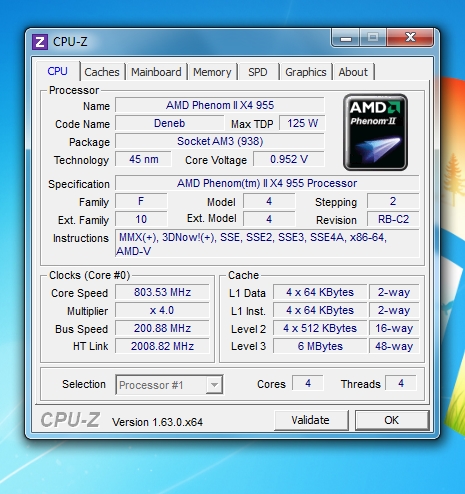Image resolution: width=465 pixels, height=494 pixels.
Task: Open the About tab
Action: (x=353, y=72)
